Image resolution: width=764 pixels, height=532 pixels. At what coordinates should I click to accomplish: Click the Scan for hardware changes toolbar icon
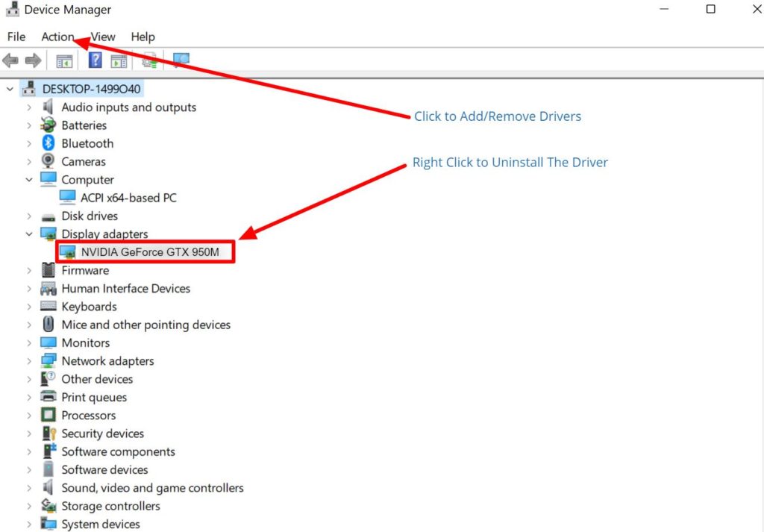[x=181, y=60]
